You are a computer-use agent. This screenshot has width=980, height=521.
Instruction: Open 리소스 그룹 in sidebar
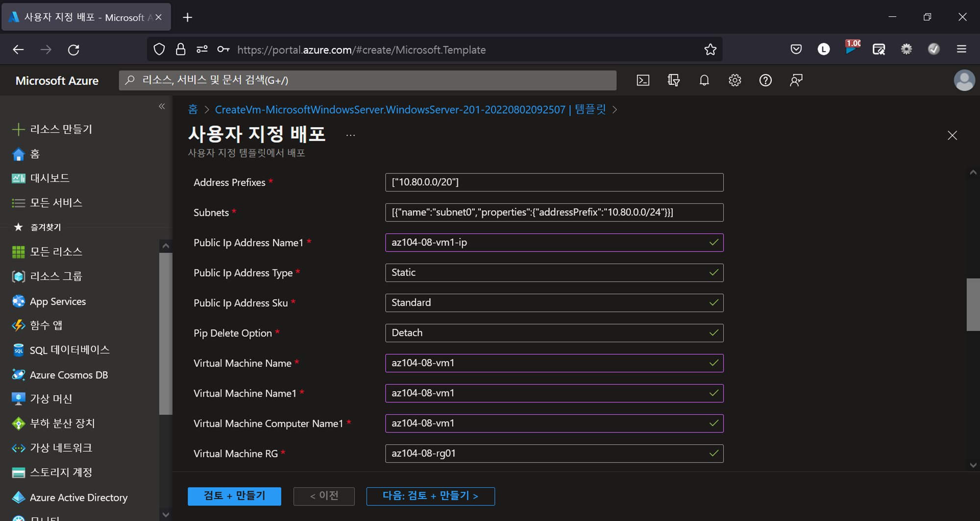coord(47,276)
